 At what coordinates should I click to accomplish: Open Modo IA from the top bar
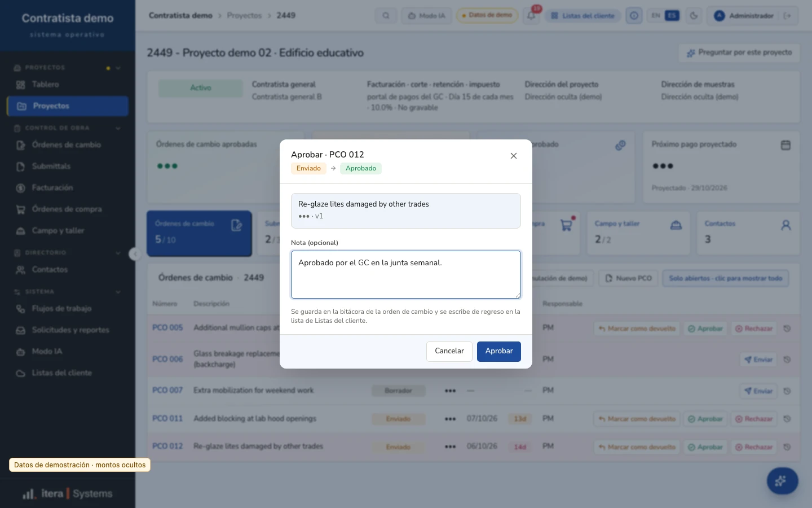(x=427, y=16)
